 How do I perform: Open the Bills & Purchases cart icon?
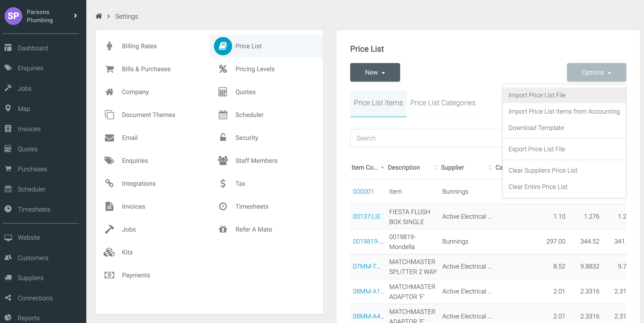109,69
